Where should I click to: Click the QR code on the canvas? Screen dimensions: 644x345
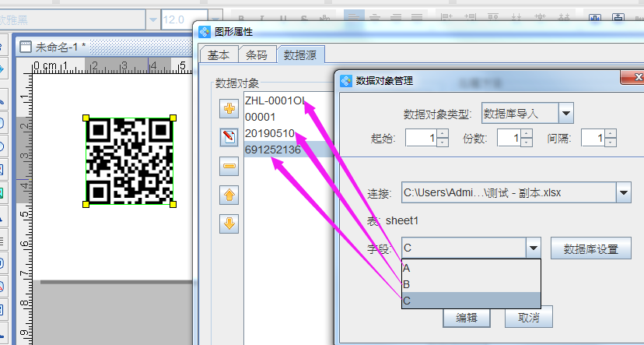click(x=129, y=160)
